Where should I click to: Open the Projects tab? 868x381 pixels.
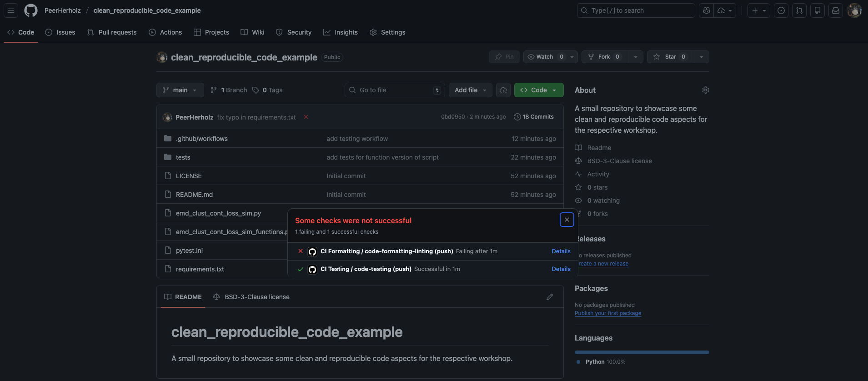point(211,32)
